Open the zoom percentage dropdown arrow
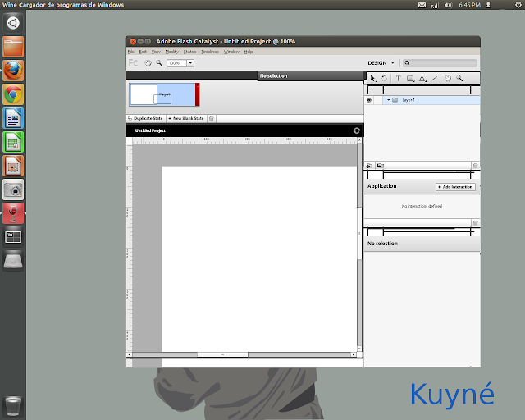This screenshot has height=420, width=525. click(x=190, y=63)
